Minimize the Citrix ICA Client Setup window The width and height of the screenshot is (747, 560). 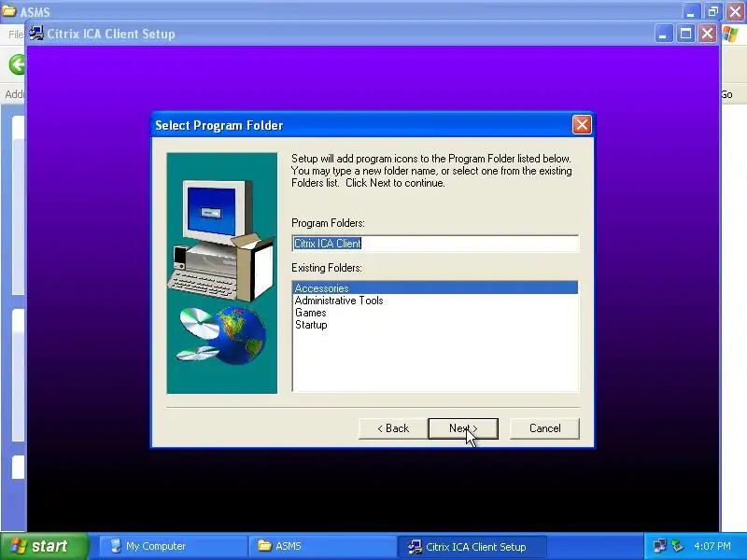click(x=663, y=34)
